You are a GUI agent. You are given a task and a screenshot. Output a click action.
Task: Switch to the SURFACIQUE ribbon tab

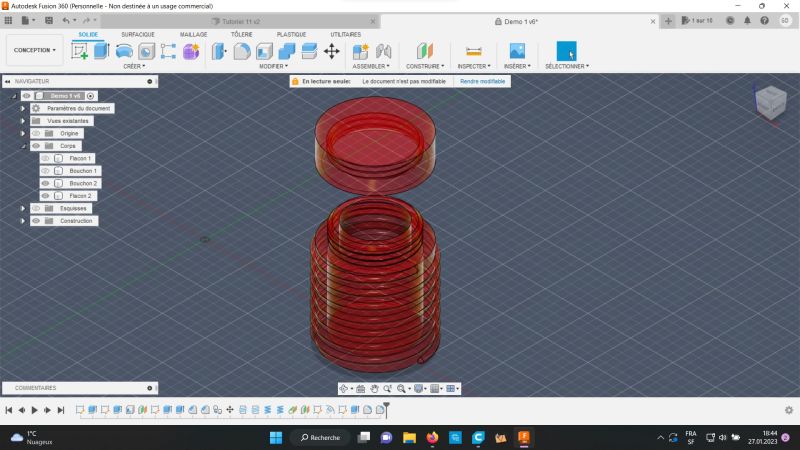coord(138,34)
